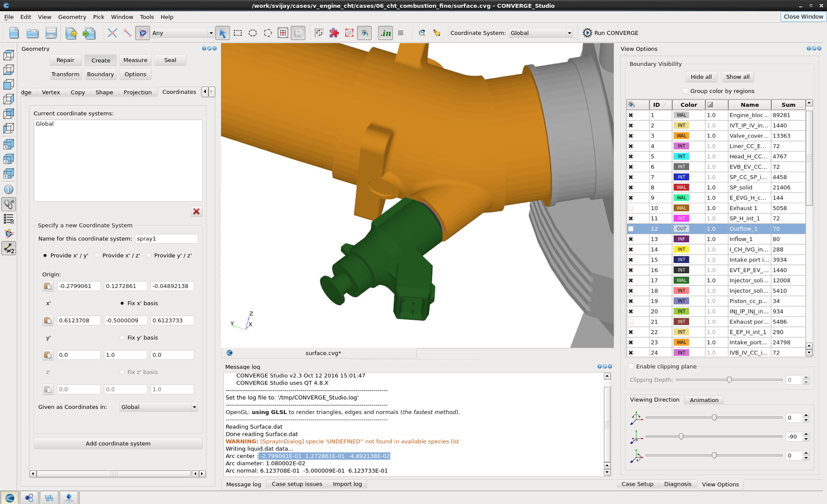This screenshot has height=504, width=827.
Task: Enable the Fix y' basis option
Action: click(121, 338)
